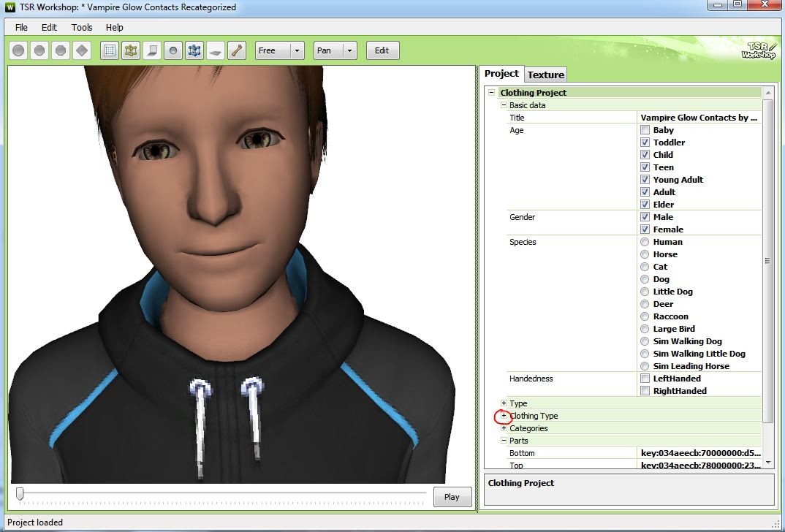Viewport: 785px width, 532px height.
Task: Expand the Clothing Type section
Action: point(504,416)
